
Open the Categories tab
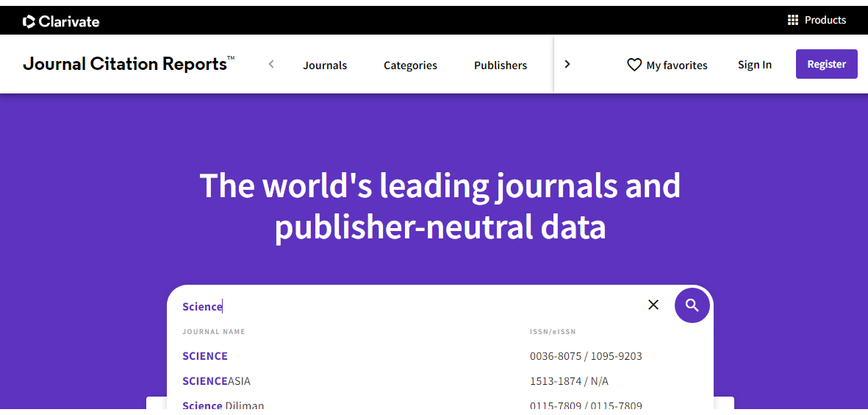(410, 65)
